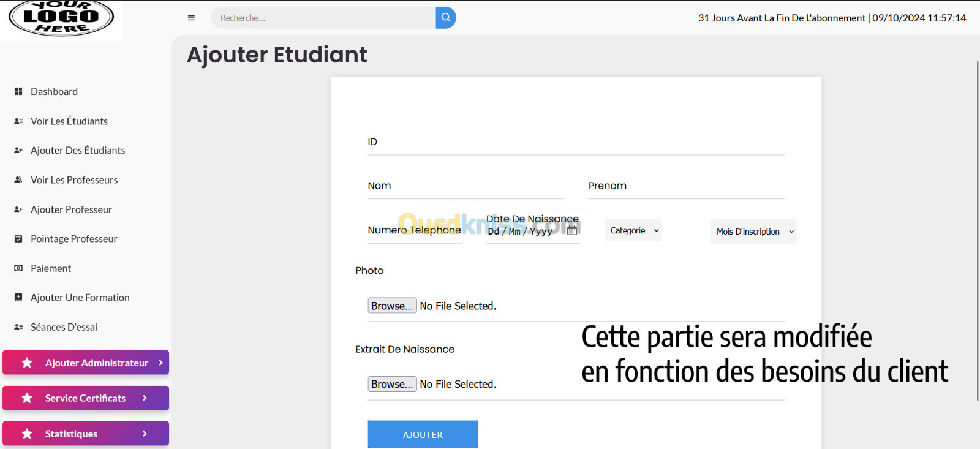The height and width of the screenshot is (449, 980).
Task: Open the date picker calendar icon
Action: [572, 230]
